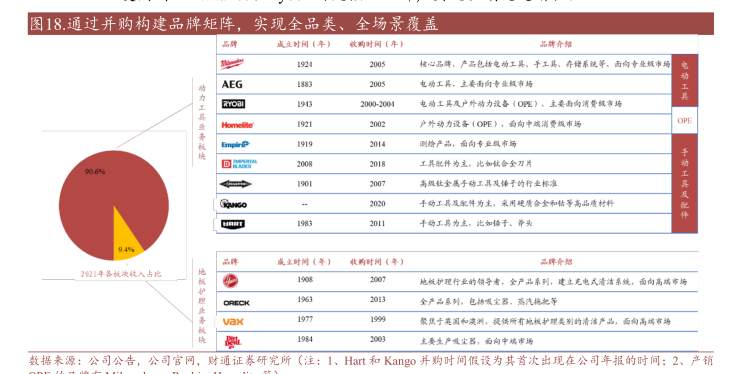Select the HART brand logo
This screenshot has height=374, width=733.
click(233, 224)
